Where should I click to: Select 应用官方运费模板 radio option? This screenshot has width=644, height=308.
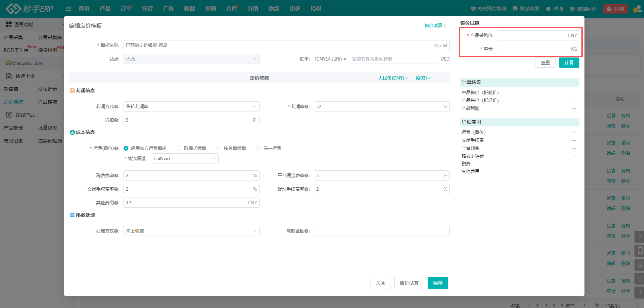click(x=126, y=148)
